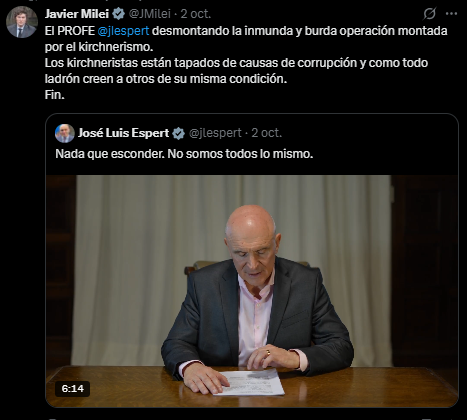Viewport: 467px width, 420px height.
Task: Open the José Luis Espert display name
Action: pyautogui.click(x=124, y=133)
